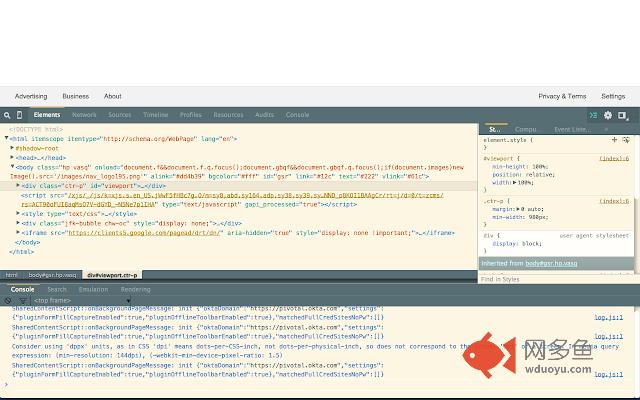This screenshot has height=400, width=640.
Task: Expand the head element node
Action: point(12,157)
